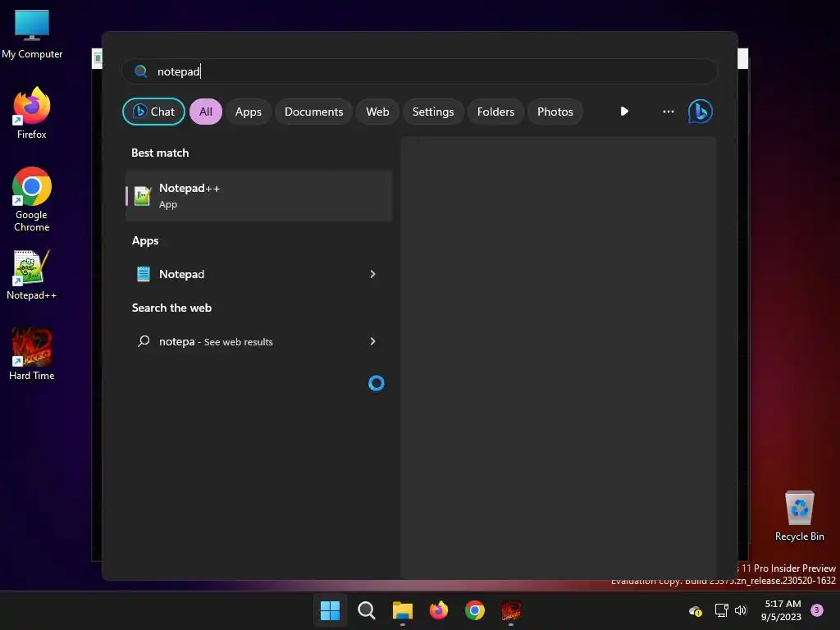Open Hard Time from the taskbar

(x=511, y=610)
